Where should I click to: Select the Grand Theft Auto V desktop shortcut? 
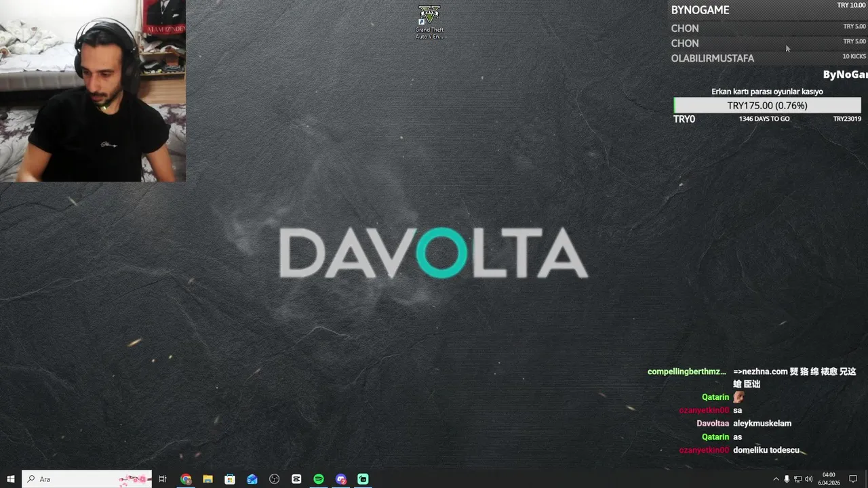(x=429, y=22)
